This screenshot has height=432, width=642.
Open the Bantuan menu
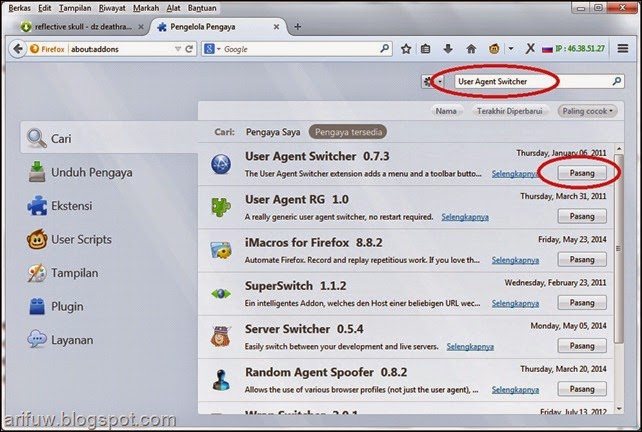[x=202, y=8]
